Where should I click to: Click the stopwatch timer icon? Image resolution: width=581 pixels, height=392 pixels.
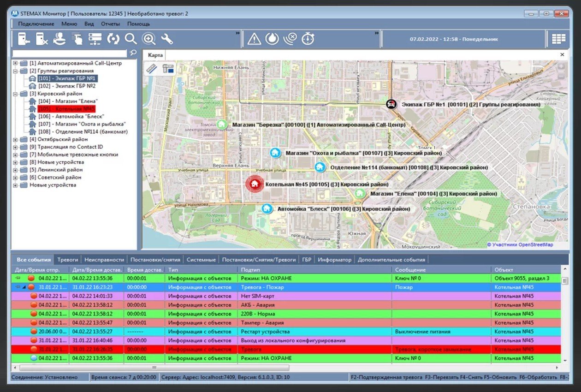[x=308, y=39]
